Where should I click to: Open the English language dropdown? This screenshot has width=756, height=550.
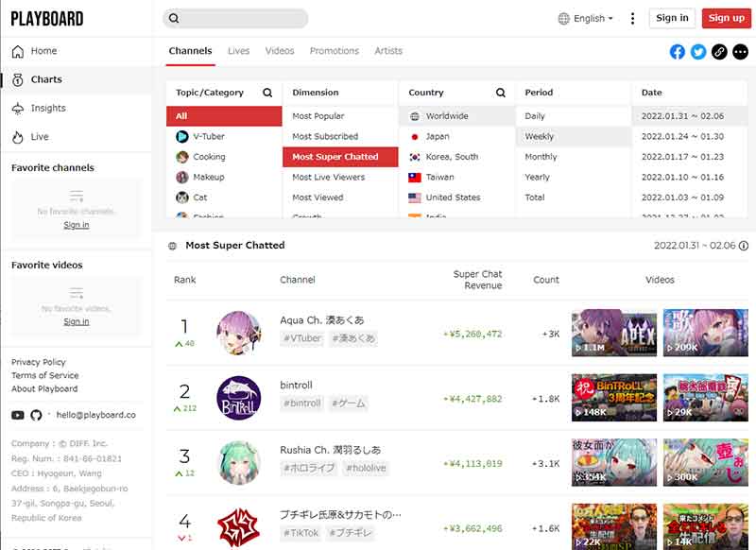pyautogui.click(x=586, y=18)
